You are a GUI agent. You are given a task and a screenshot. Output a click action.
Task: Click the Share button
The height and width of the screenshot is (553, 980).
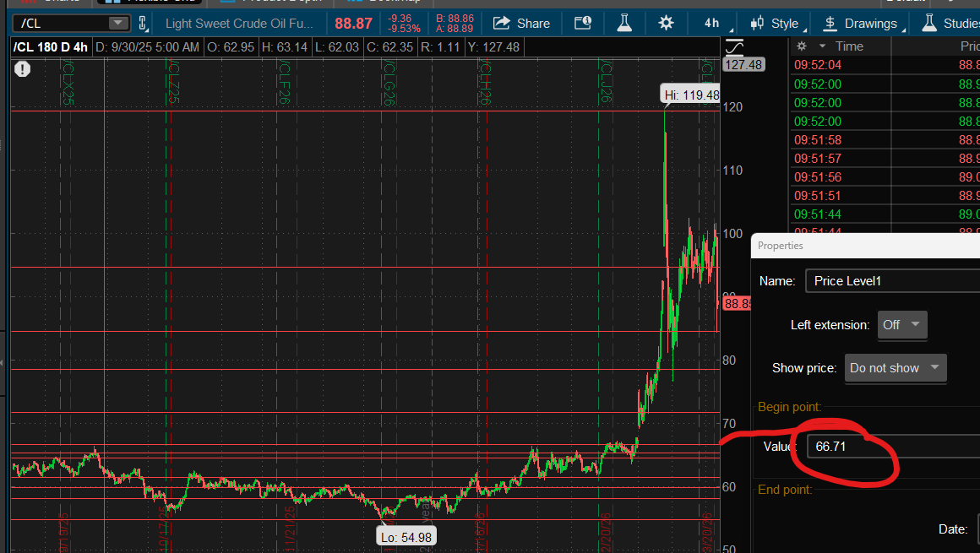click(521, 23)
